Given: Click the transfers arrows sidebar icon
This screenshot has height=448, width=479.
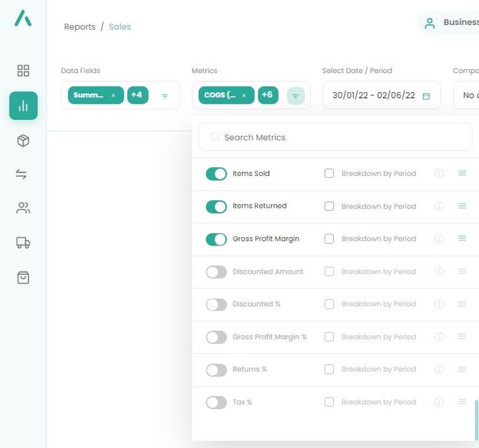Looking at the screenshot, I should [23, 174].
